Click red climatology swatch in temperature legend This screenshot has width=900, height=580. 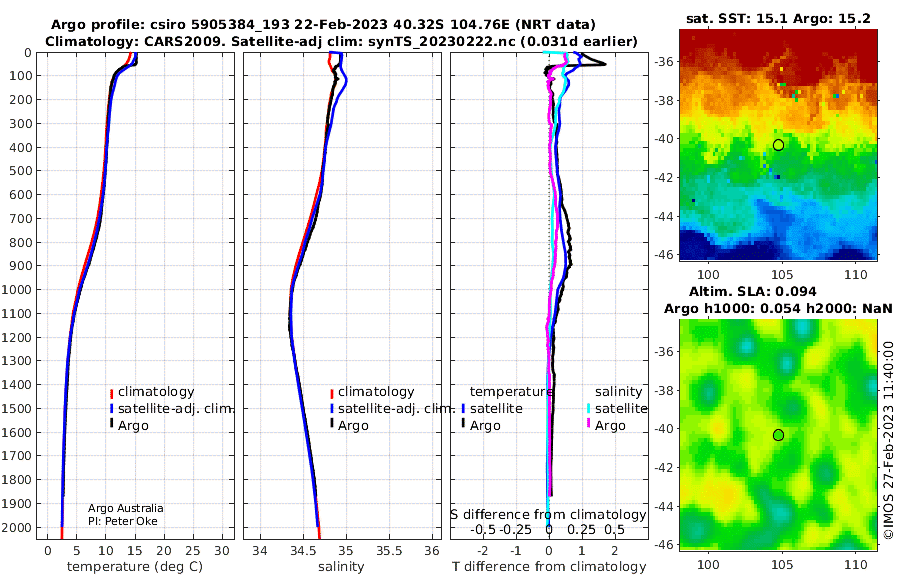111,393
